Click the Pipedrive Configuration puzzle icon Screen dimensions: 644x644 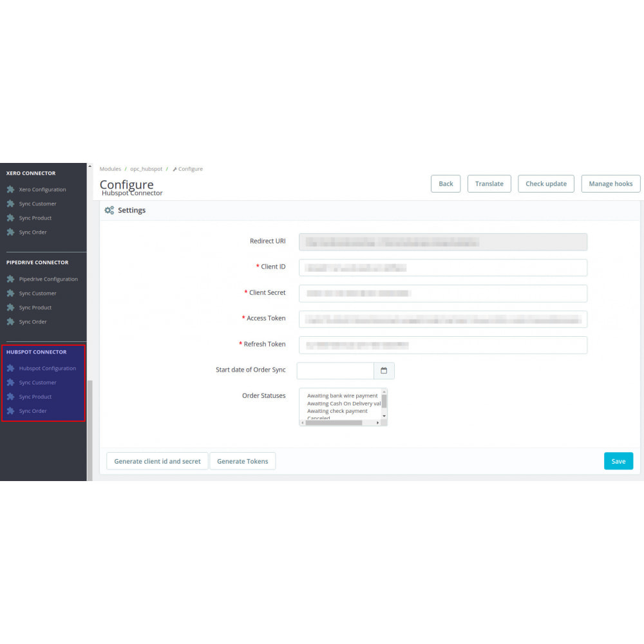point(11,279)
